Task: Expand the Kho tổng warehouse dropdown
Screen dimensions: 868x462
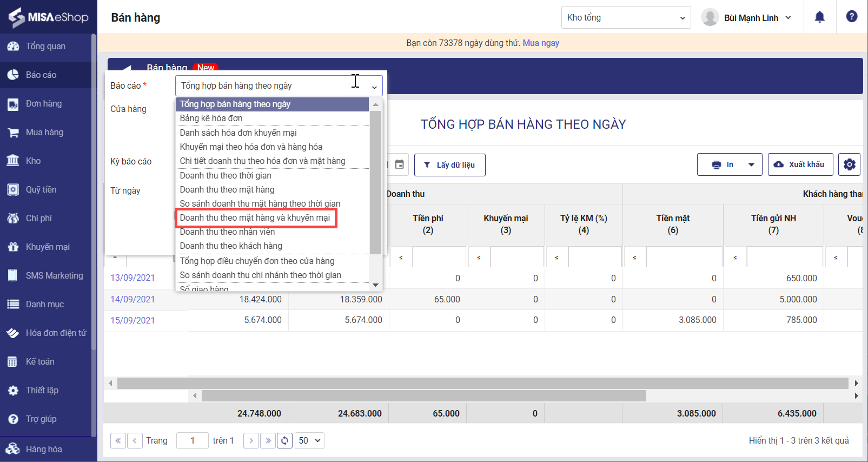Action: [626, 17]
